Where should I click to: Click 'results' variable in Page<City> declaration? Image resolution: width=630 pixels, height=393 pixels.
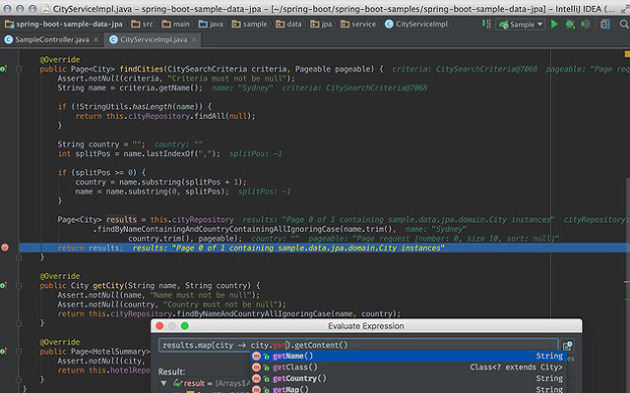[x=121, y=219]
